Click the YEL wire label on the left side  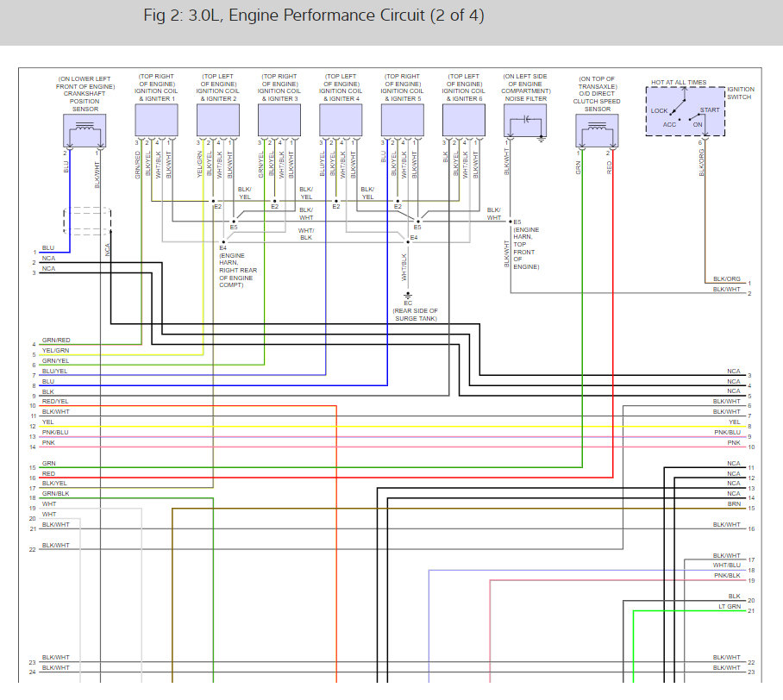[47, 422]
